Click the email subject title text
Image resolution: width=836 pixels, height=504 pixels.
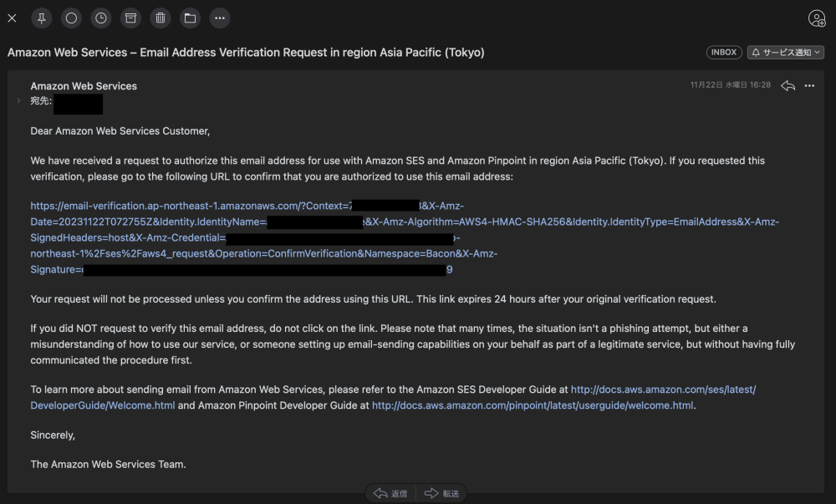[x=246, y=52]
